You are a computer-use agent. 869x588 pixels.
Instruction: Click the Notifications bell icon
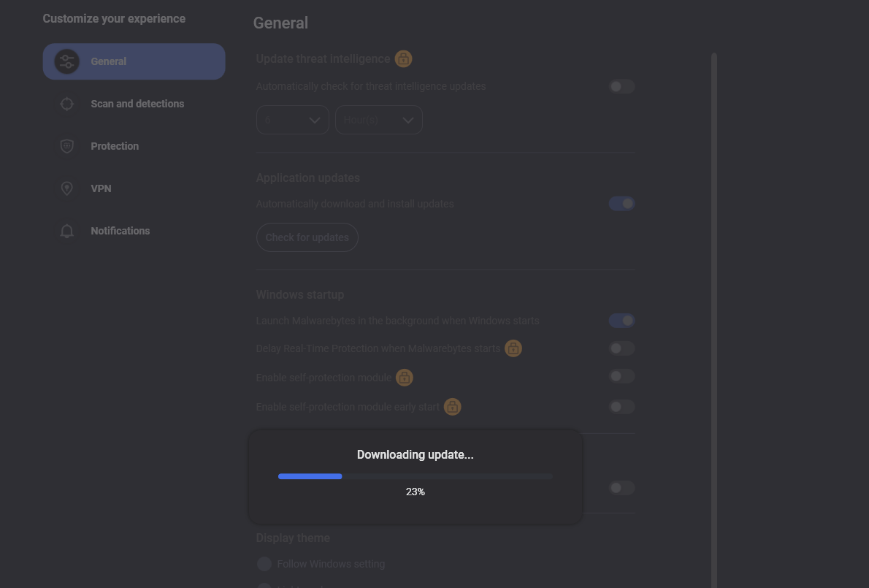pyautogui.click(x=67, y=231)
